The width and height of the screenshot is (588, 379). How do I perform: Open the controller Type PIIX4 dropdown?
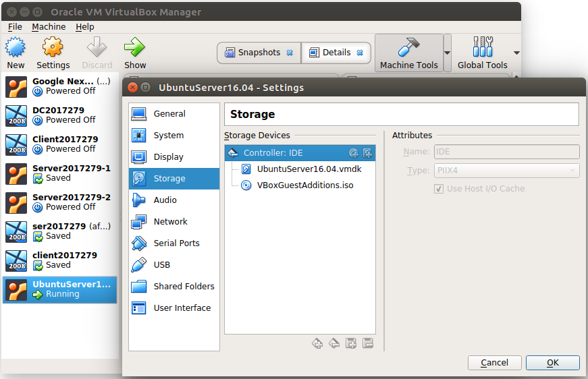506,171
